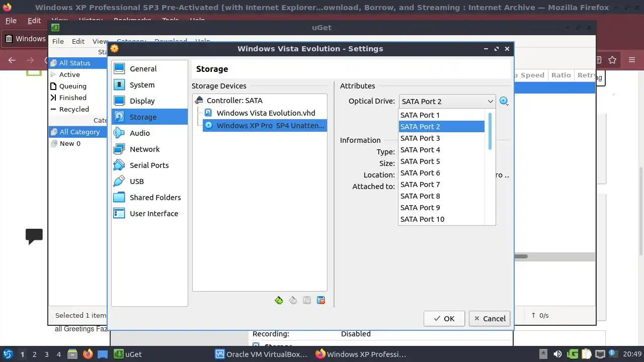Viewport: 644px width, 362px height.
Task: Confirm settings with the OK button
Action: pos(444,319)
